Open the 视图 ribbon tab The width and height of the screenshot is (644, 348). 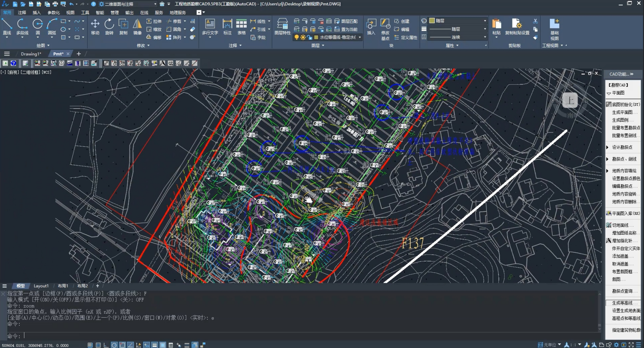tap(71, 13)
